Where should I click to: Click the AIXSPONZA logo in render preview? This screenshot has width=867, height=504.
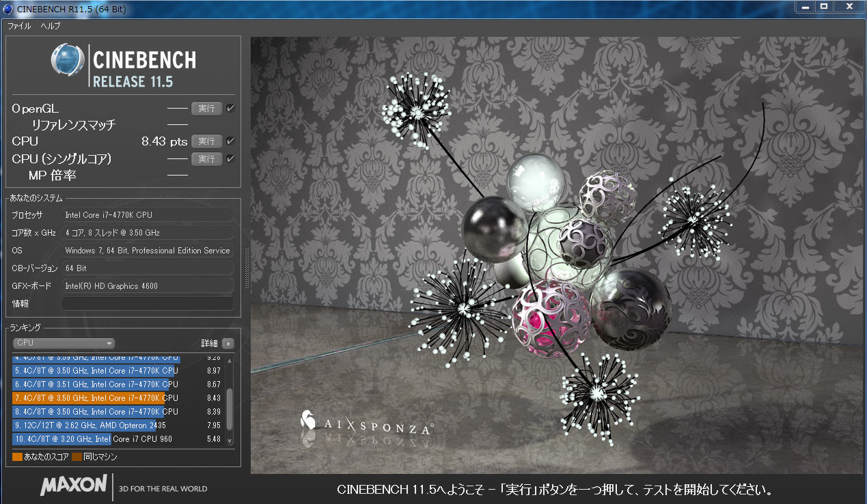click(367, 423)
